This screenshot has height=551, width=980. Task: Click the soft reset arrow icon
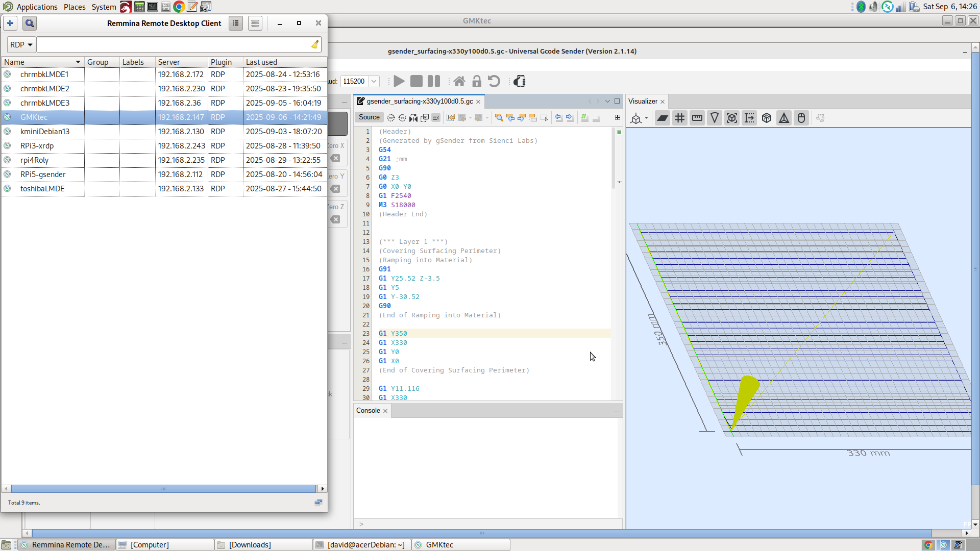pos(494,82)
